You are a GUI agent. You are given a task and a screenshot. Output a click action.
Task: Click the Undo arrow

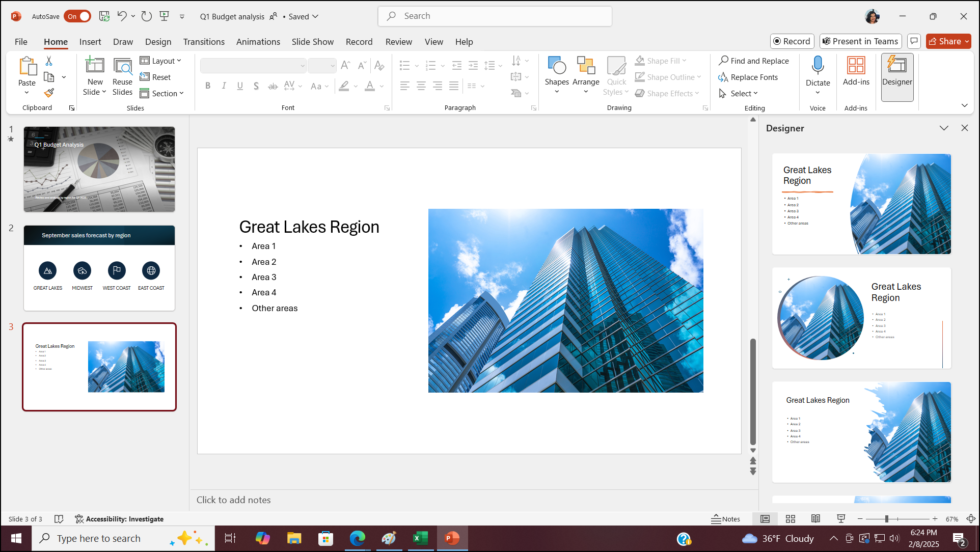pos(121,16)
